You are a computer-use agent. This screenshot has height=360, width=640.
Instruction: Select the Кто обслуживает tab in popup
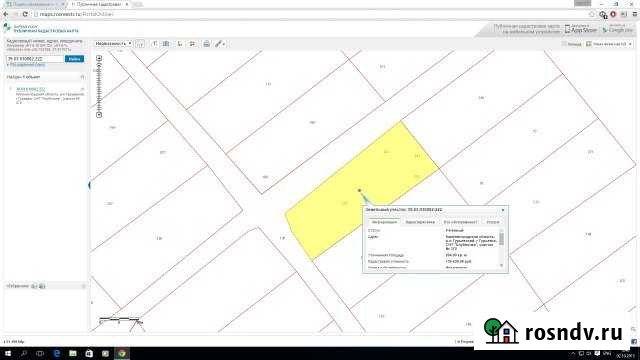click(x=460, y=222)
